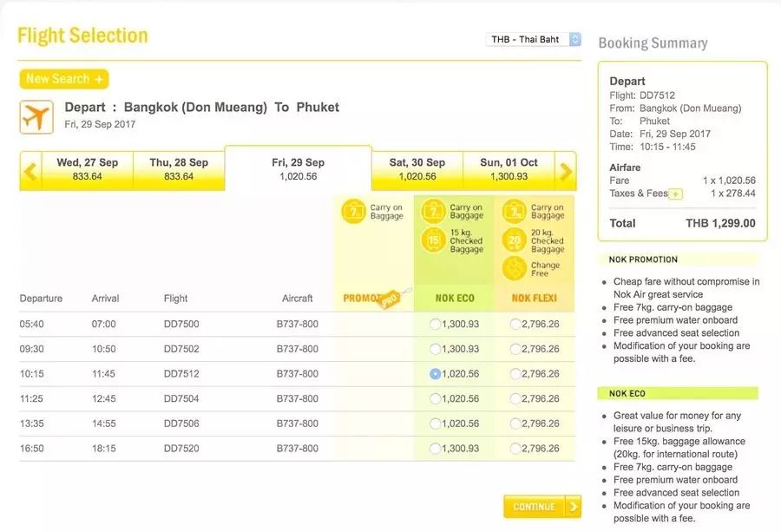
Task: Choose Nok Flexi fare for flight DD7512
Action: tap(515, 374)
